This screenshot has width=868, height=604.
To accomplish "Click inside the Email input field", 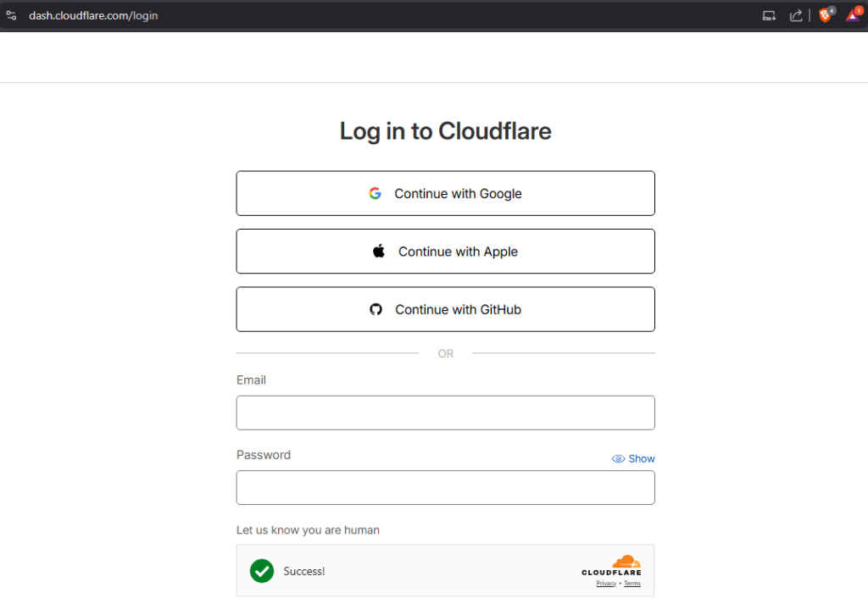I will tap(445, 413).
